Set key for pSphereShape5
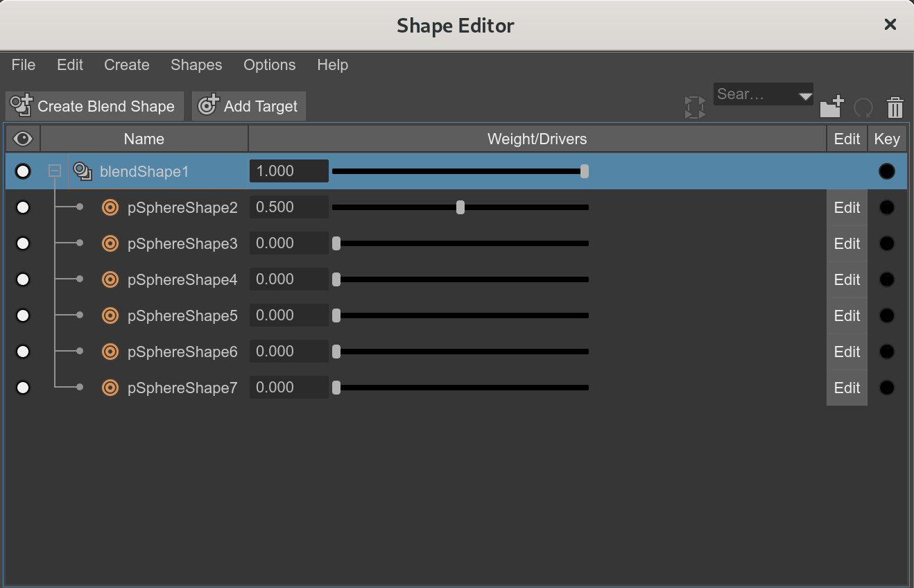This screenshot has width=914, height=588. [x=887, y=315]
